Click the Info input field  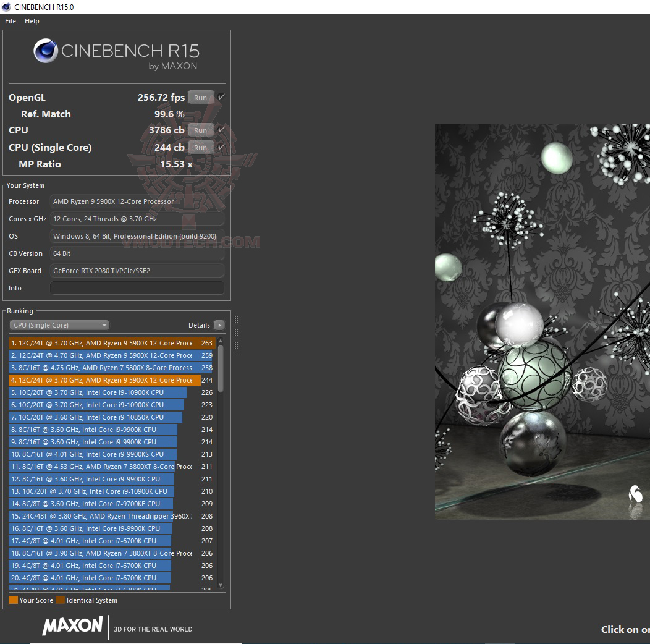click(x=137, y=288)
